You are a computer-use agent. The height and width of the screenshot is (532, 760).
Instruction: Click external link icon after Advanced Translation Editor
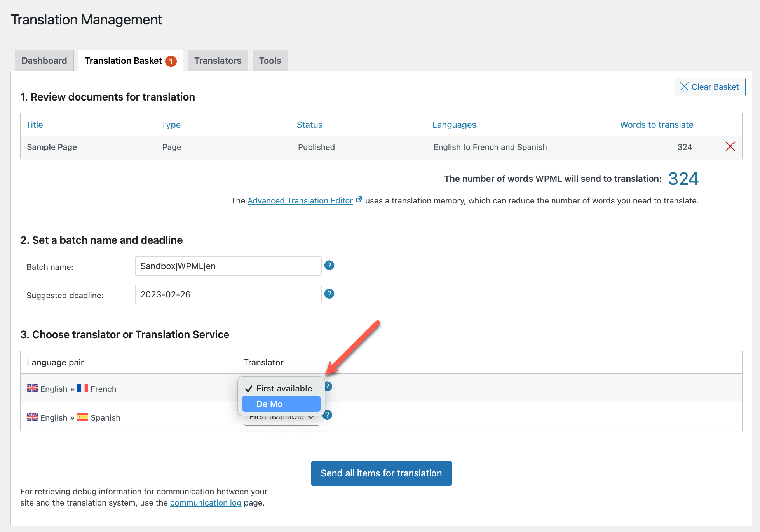359,200
